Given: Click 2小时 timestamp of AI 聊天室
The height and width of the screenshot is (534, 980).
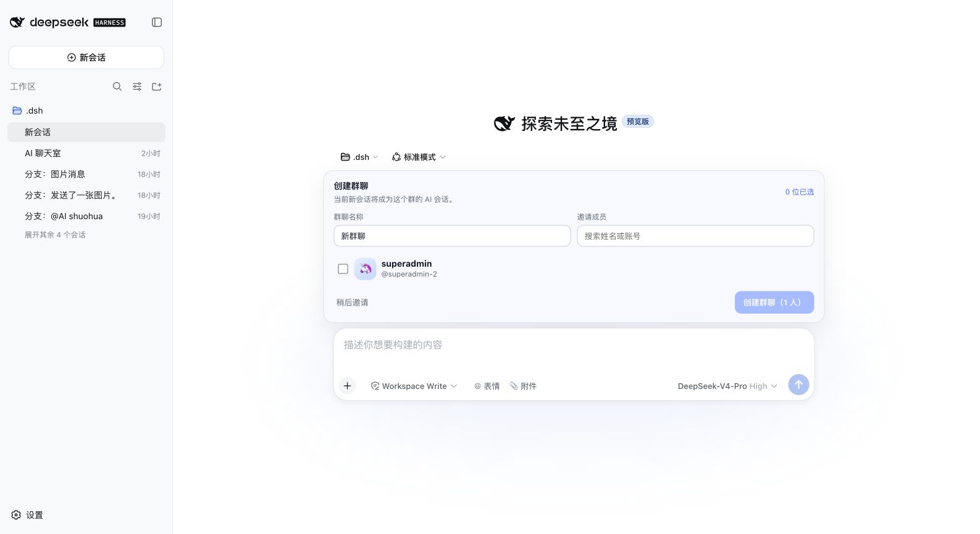Looking at the screenshot, I should pyautogui.click(x=151, y=153).
